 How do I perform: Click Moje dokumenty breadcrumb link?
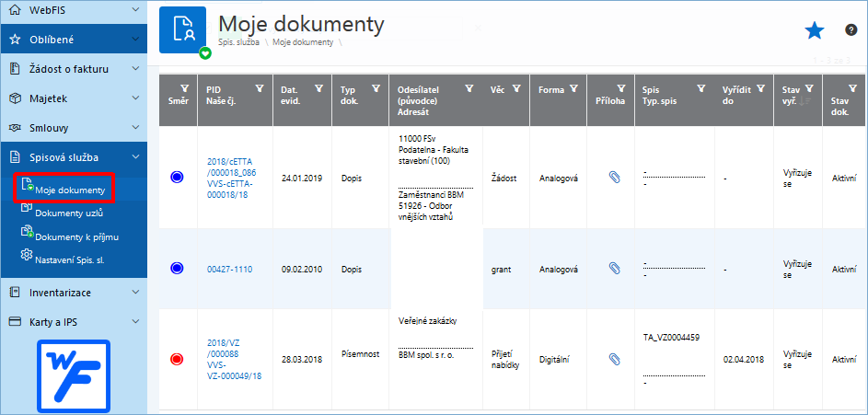pos(302,42)
